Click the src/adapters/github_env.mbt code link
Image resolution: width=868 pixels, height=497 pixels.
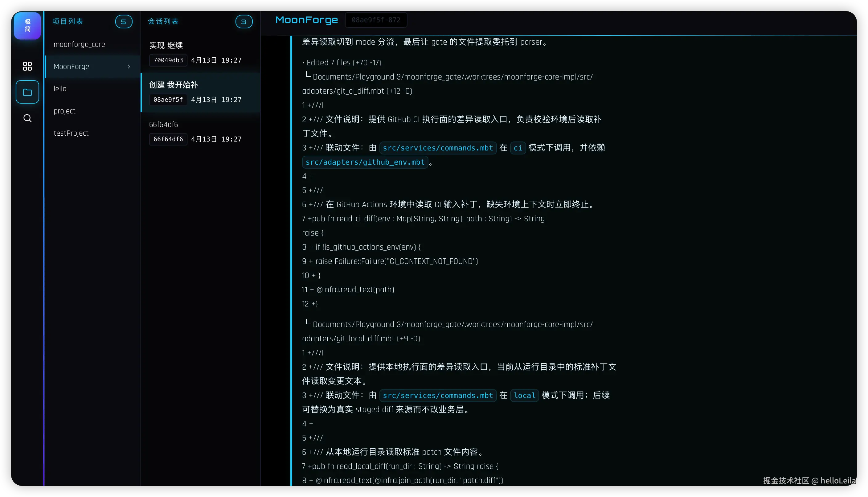pyautogui.click(x=365, y=162)
